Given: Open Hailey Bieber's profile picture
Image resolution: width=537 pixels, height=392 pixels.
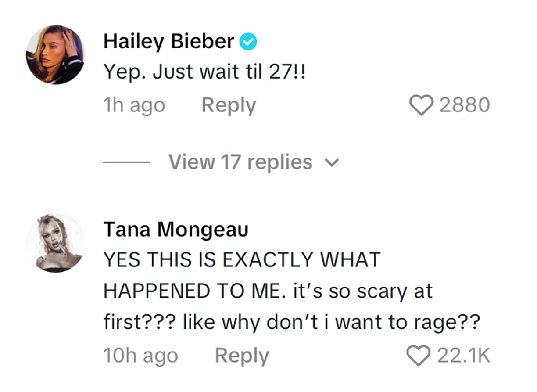Looking at the screenshot, I should [x=56, y=54].
